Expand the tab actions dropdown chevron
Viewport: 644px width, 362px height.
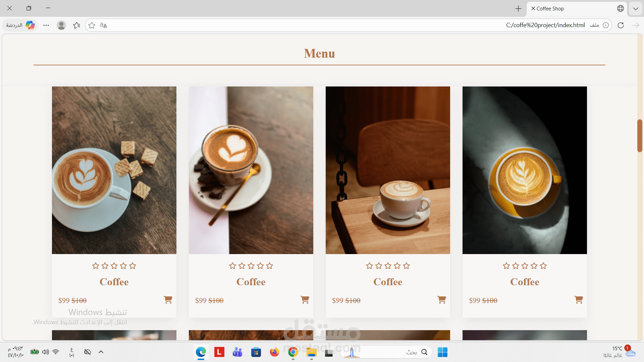pos(636,9)
